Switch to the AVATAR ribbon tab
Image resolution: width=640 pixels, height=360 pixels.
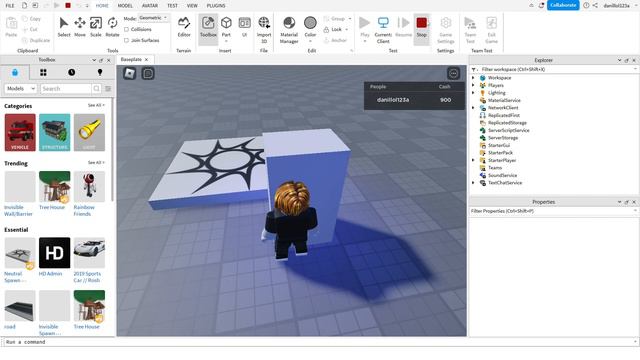click(x=150, y=6)
